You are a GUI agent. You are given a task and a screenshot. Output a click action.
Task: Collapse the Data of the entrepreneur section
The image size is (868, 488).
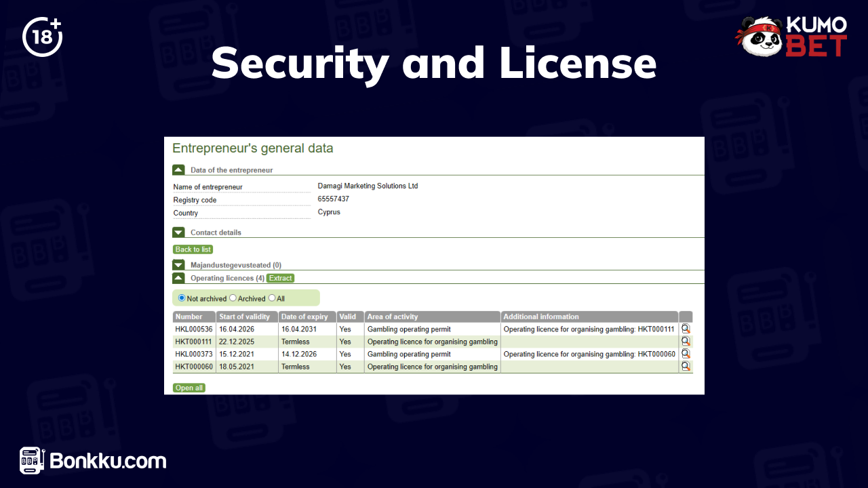click(x=178, y=170)
